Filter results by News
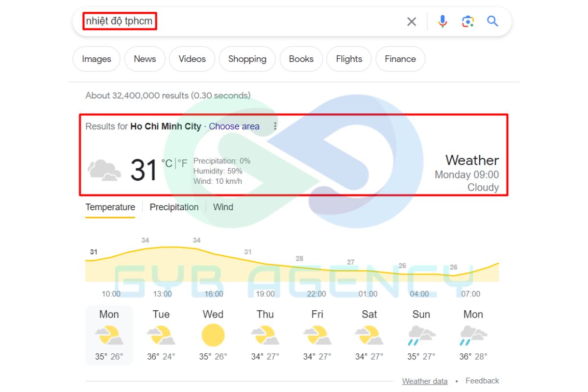588x392 pixels. pyautogui.click(x=145, y=59)
